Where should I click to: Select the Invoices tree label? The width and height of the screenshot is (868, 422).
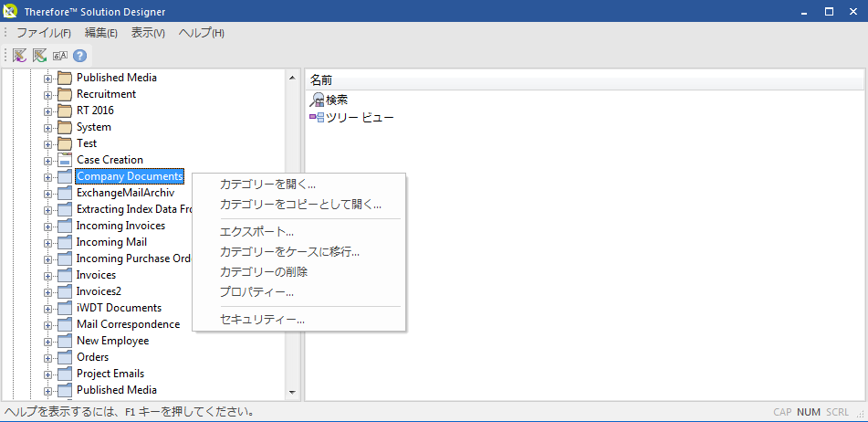[x=97, y=275]
